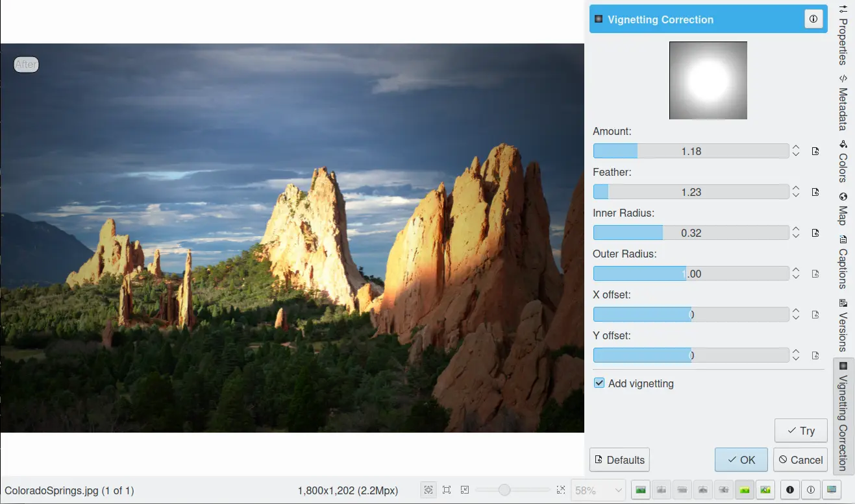This screenshot has height=504, width=855.
Task: Toggle the highlighted green preview mode button
Action: (745, 490)
